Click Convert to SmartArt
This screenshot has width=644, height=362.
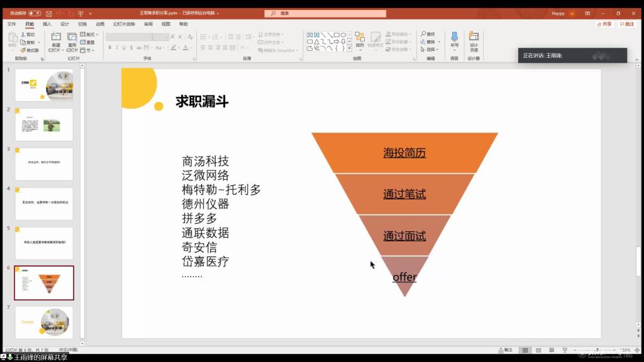pos(277,50)
